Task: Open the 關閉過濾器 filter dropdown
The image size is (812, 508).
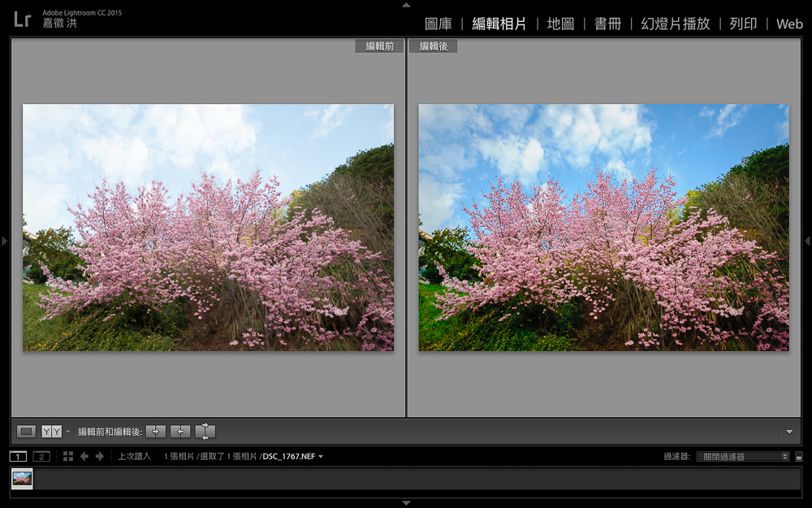Action: pos(745,457)
